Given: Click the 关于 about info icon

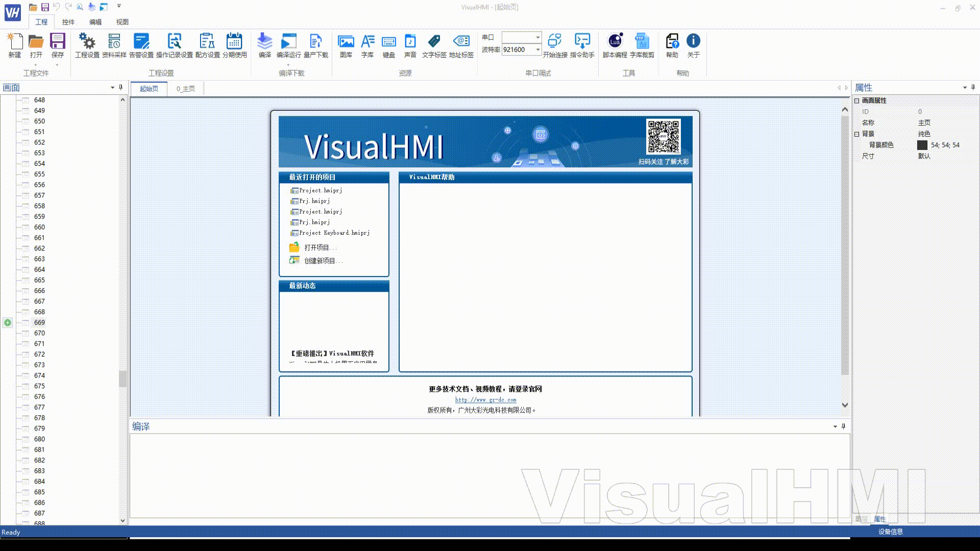Looking at the screenshot, I should click(x=693, y=41).
